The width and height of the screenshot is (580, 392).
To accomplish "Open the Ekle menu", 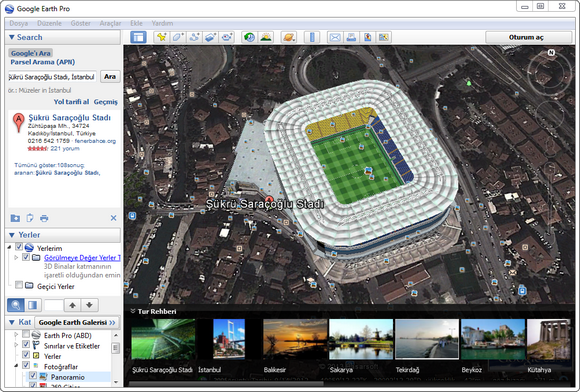I will (x=136, y=23).
